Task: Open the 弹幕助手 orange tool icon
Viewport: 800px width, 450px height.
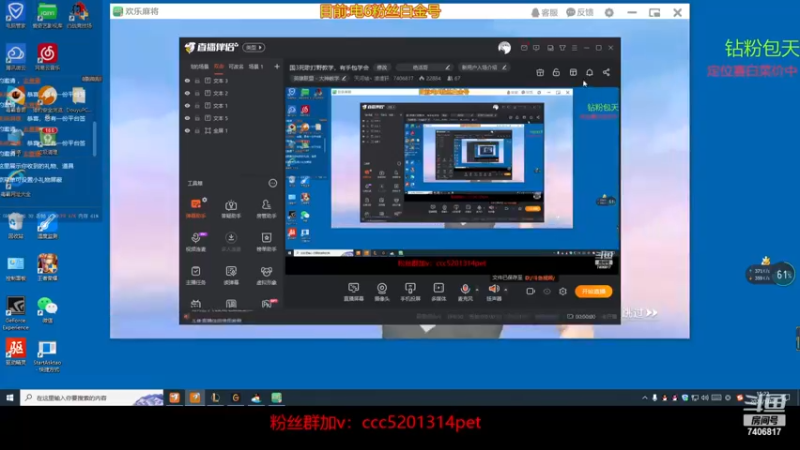Action: click(x=196, y=208)
